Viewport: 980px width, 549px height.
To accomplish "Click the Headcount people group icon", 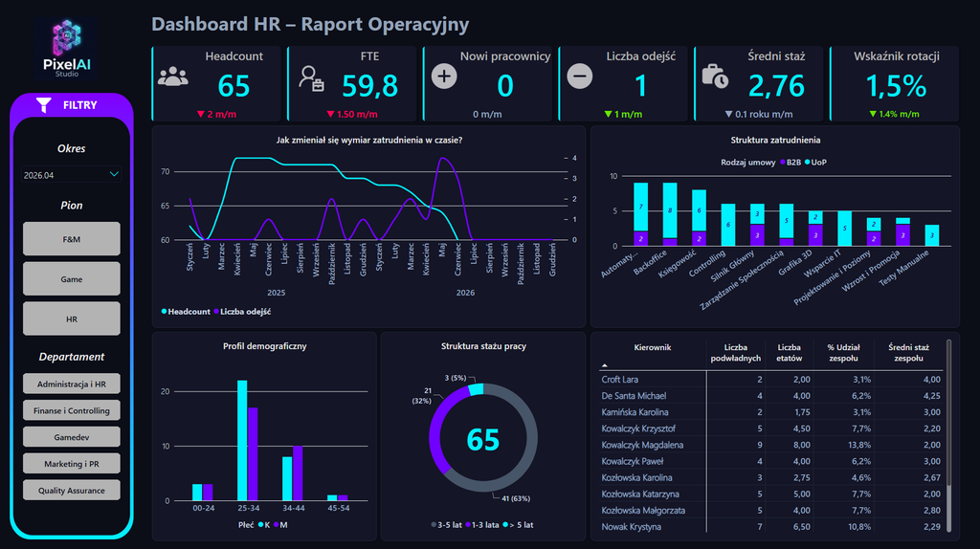I will coord(173,77).
